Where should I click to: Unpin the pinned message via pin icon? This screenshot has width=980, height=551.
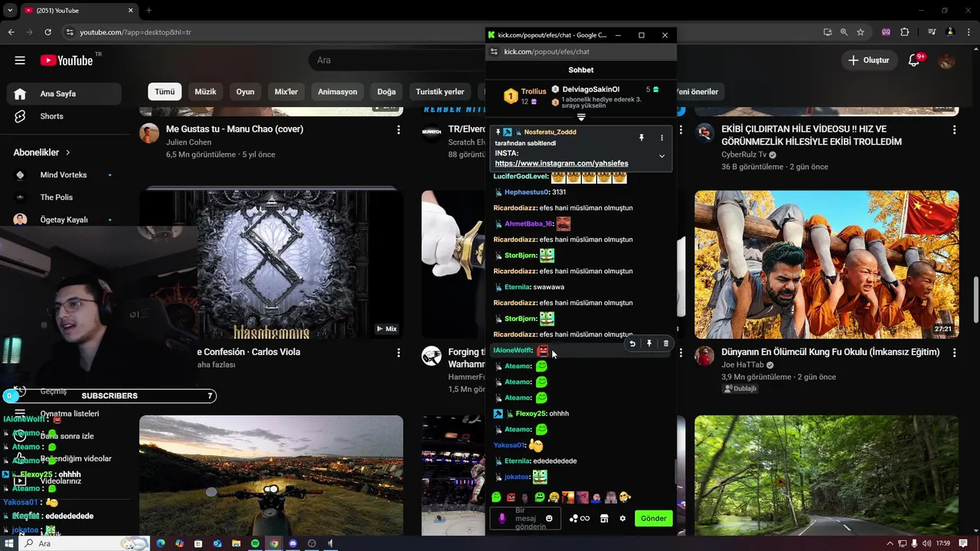(x=642, y=138)
